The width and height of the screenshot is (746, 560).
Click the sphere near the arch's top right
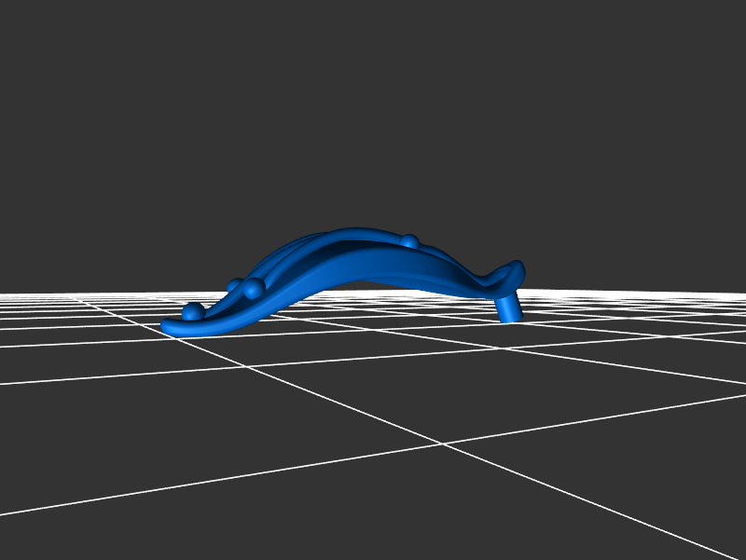[x=409, y=241]
